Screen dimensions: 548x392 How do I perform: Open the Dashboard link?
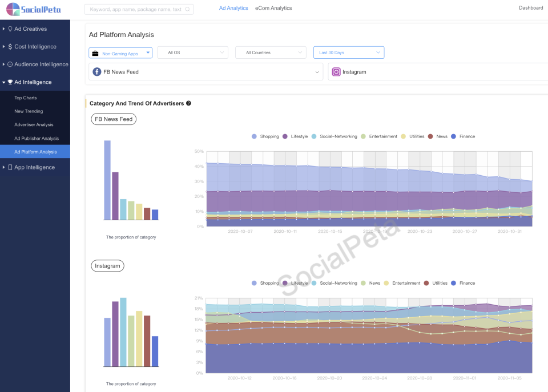click(531, 7)
